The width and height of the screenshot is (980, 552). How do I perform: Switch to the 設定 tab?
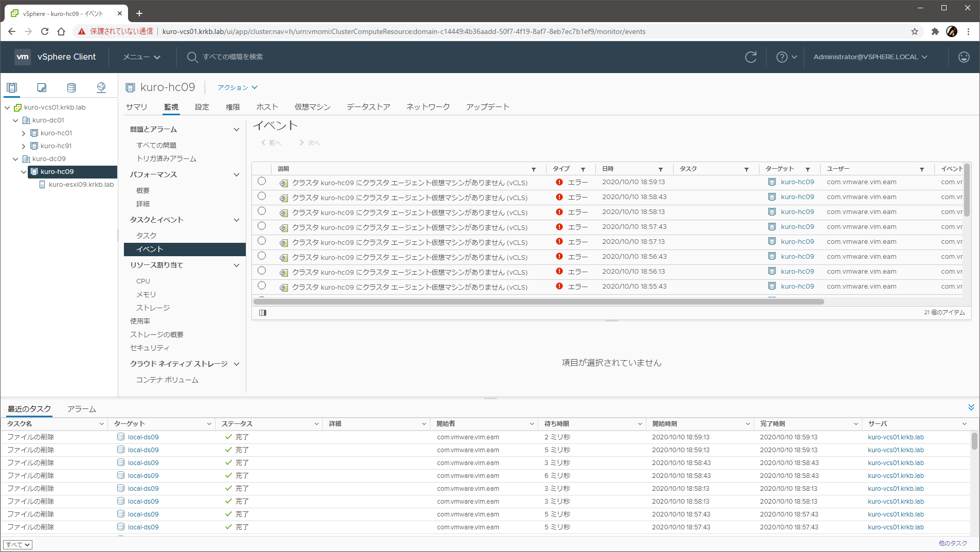202,107
